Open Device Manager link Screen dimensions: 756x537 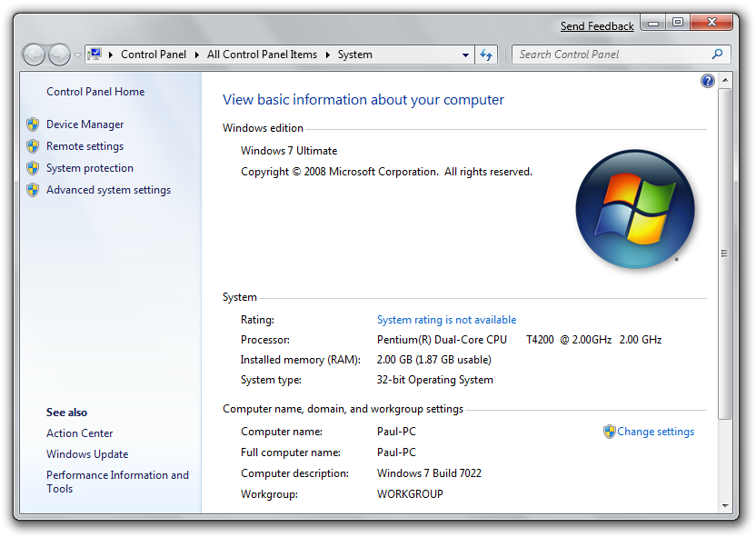pos(85,124)
